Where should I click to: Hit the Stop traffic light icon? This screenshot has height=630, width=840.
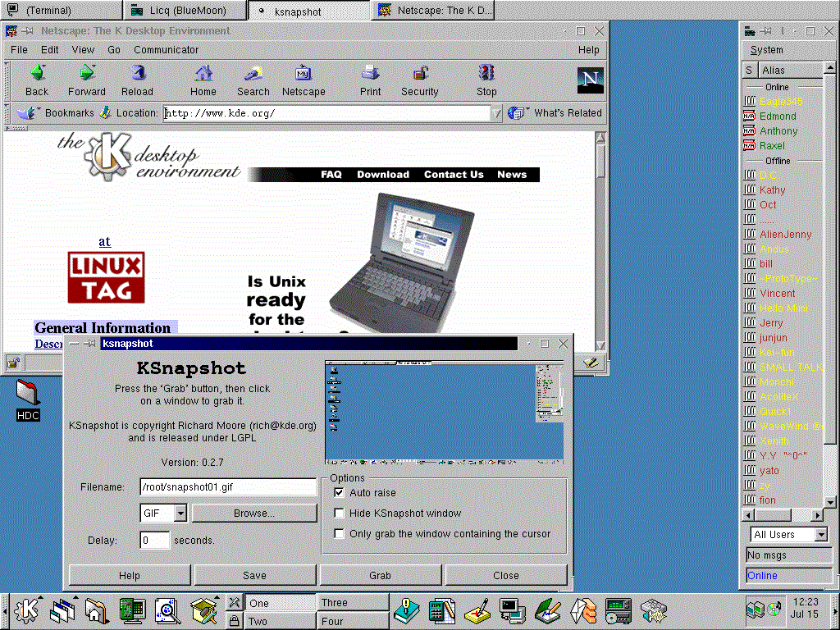tap(486, 74)
